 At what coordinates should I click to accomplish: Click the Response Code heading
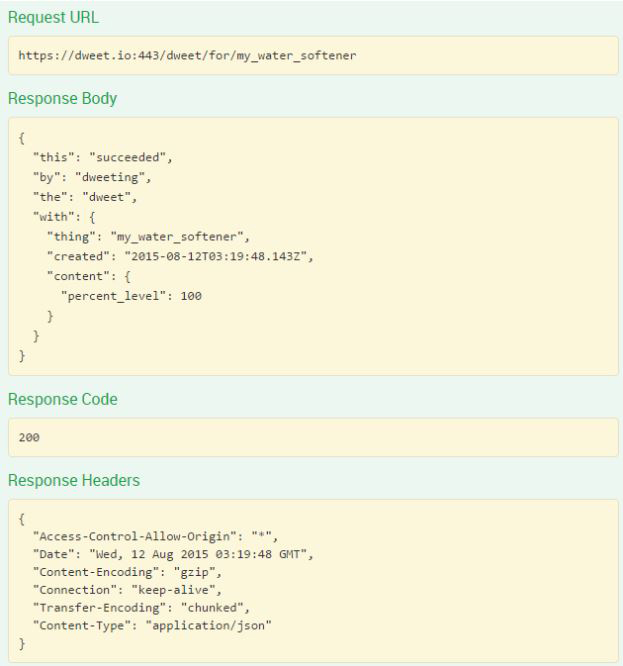(62, 400)
